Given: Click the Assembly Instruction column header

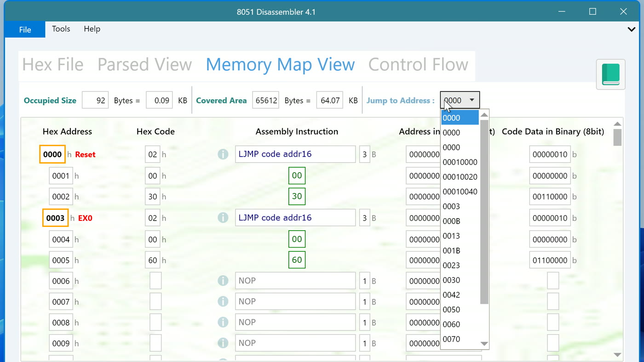Looking at the screenshot, I should point(297,131).
